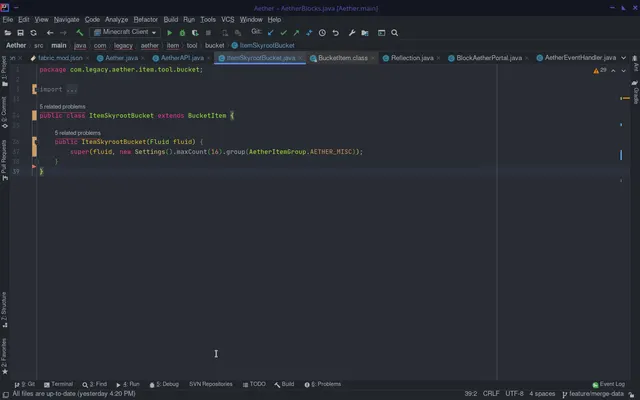Open the VCS menu
This screenshot has height=400, width=640.
[x=228, y=20]
